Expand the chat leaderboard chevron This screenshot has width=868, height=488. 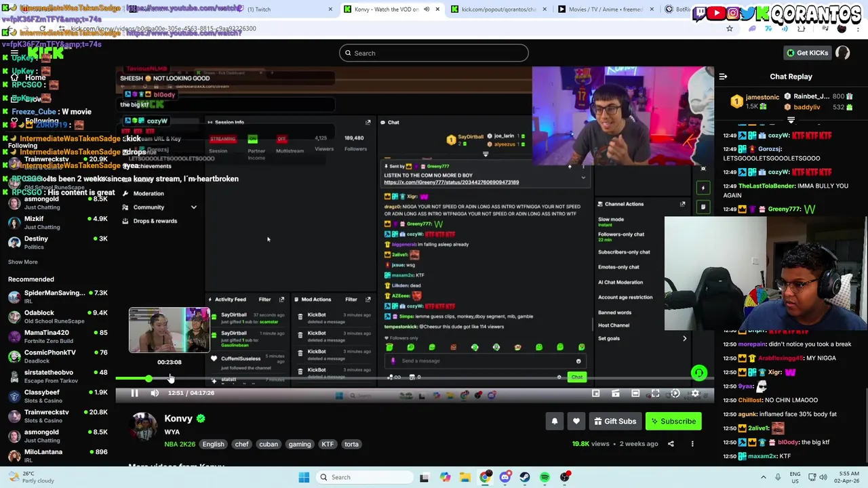[791, 120]
